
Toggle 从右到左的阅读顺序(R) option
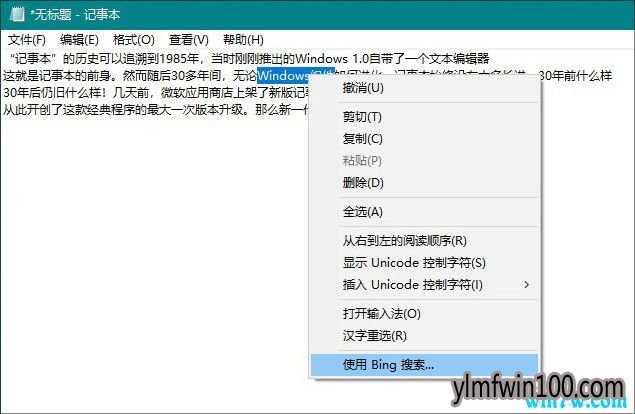424,241
